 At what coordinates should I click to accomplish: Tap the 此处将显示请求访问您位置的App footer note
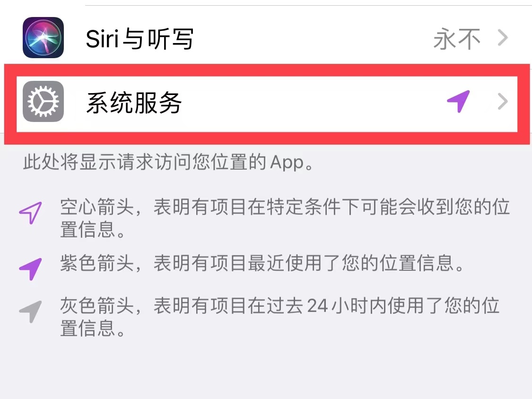tap(169, 162)
